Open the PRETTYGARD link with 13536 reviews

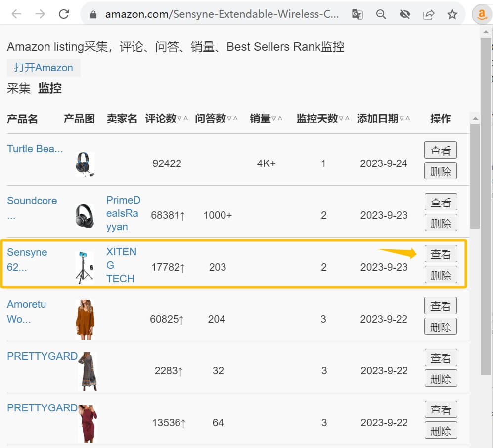click(x=42, y=408)
